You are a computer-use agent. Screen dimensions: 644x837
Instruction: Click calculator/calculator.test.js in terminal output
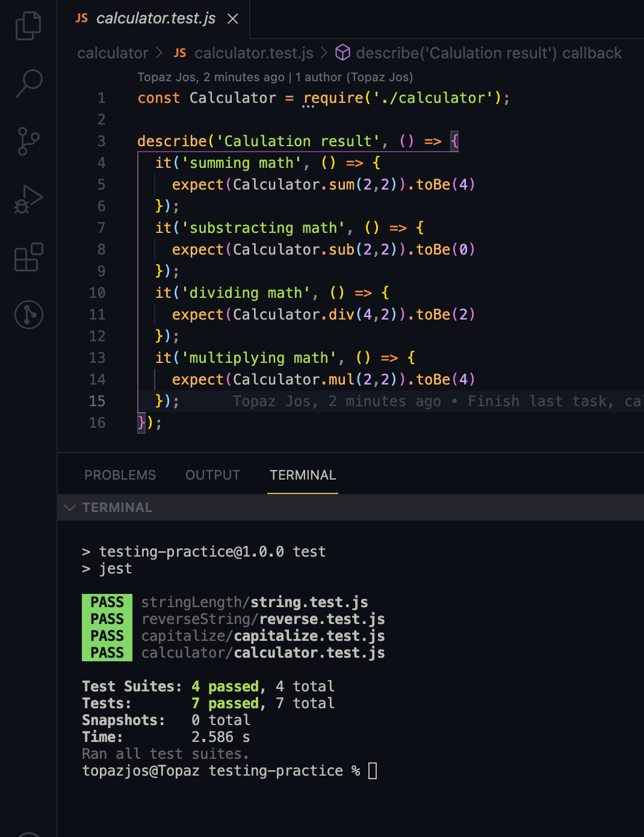click(x=263, y=653)
